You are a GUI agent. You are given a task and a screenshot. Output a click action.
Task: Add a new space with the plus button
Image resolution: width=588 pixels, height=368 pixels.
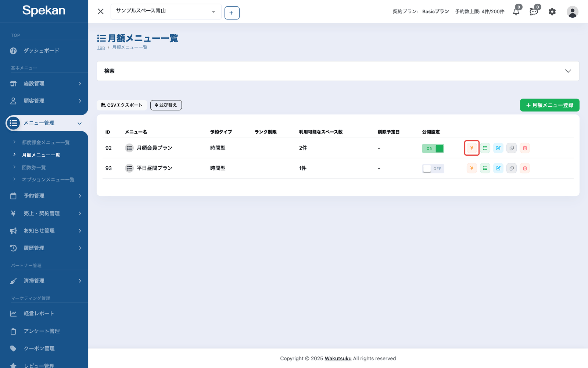232,13
